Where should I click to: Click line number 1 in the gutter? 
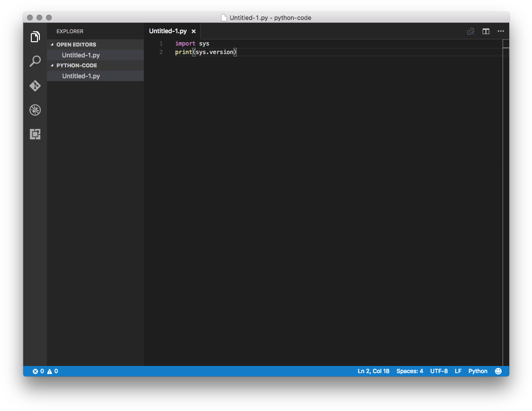point(161,44)
